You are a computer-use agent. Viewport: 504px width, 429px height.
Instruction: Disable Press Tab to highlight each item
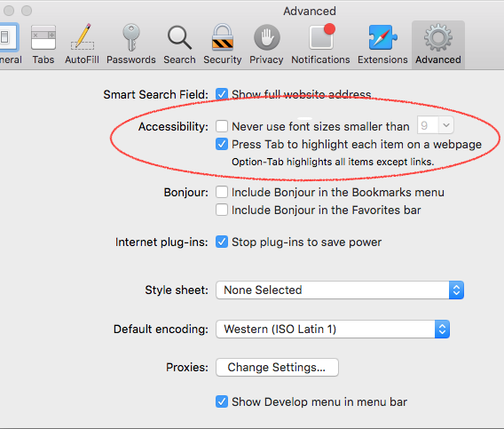[222, 144]
